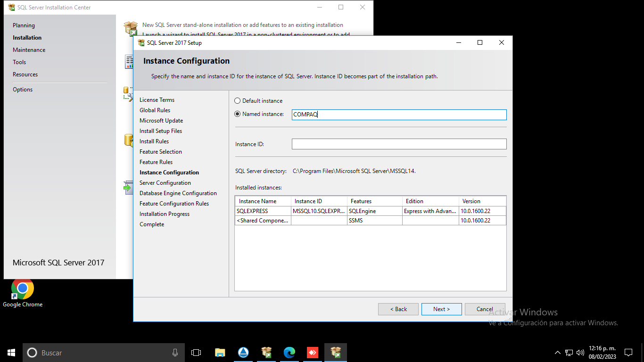The image size is (644, 362).
Task: Click the Install Setup Files step
Action: tap(161, 131)
